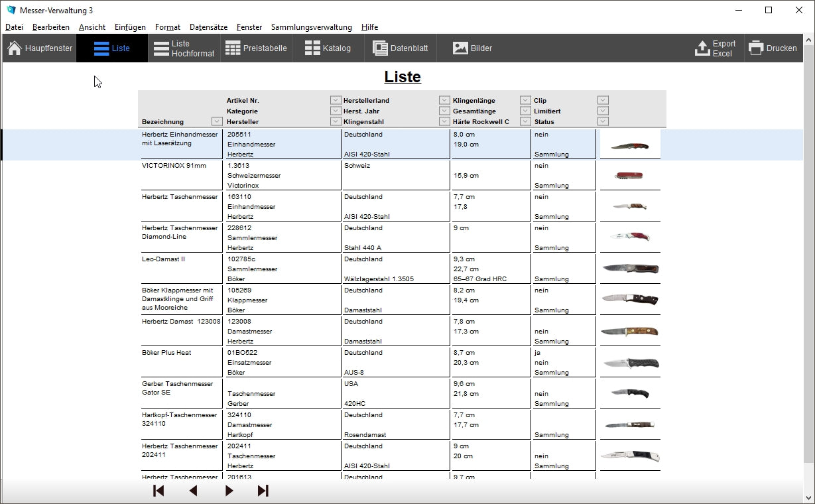Expand the Bezeichnung sort dropdown
Image resolution: width=815 pixels, height=504 pixels.
[x=217, y=121]
